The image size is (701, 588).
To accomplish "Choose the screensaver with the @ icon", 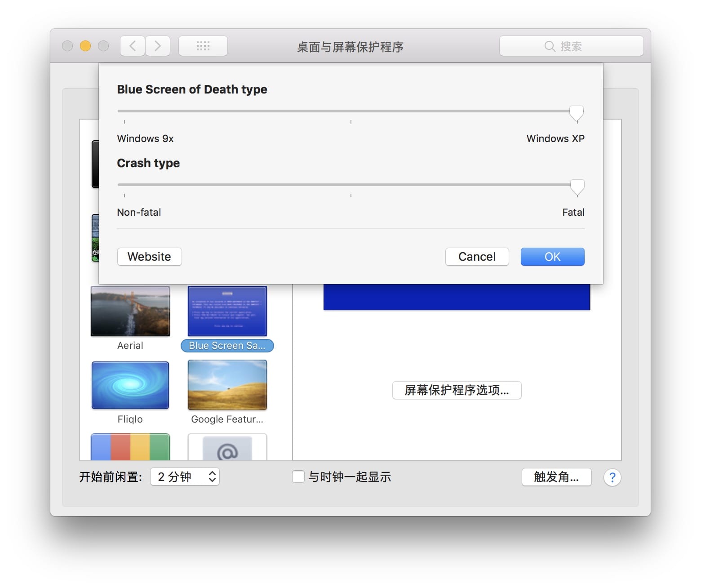I will tap(227, 447).
